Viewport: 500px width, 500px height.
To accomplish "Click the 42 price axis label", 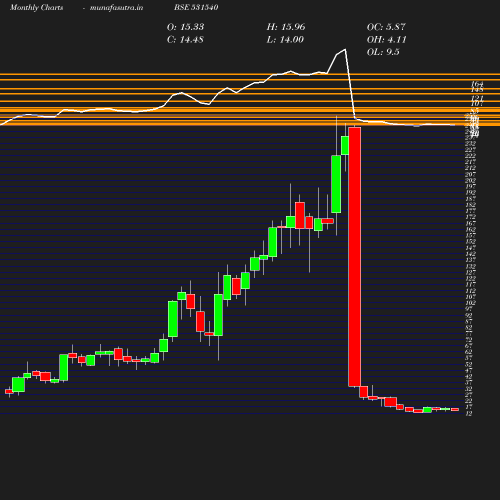I will [469, 377].
